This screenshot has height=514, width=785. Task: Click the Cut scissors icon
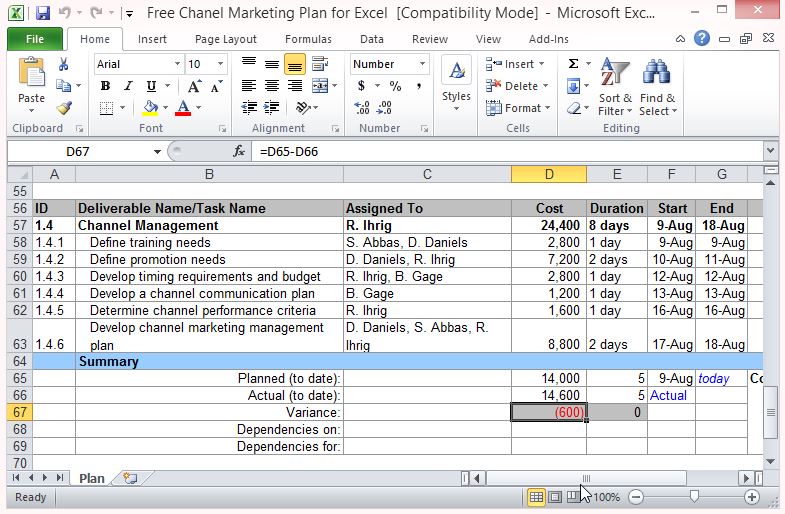point(64,64)
